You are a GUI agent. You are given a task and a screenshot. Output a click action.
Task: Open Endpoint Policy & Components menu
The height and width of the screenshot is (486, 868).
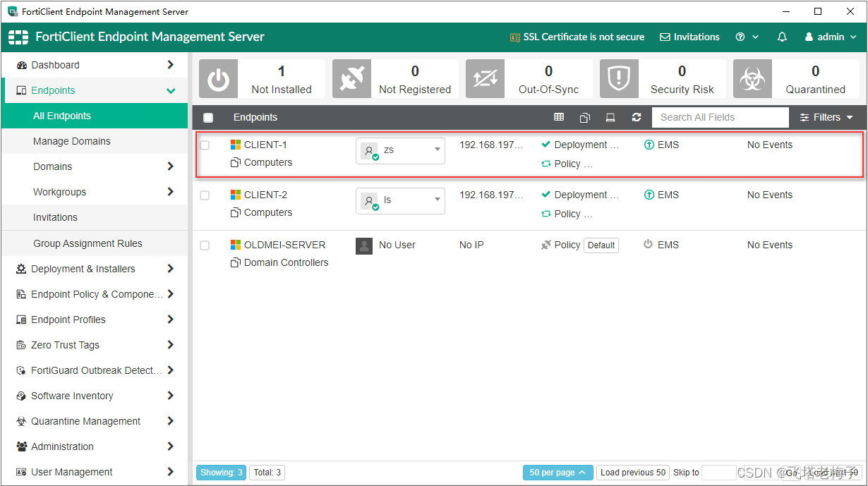[95, 294]
